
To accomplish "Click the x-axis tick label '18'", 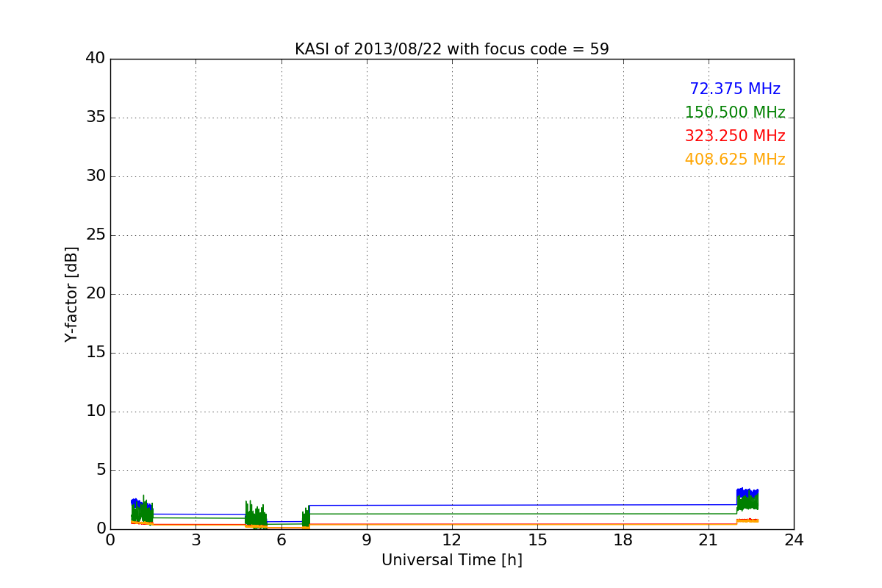I will pyautogui.click(x=623, y=540).
